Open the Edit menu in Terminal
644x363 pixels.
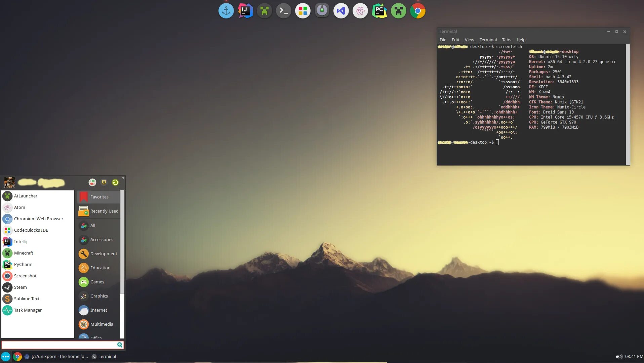pyautogui.click(x=455, y=40)
